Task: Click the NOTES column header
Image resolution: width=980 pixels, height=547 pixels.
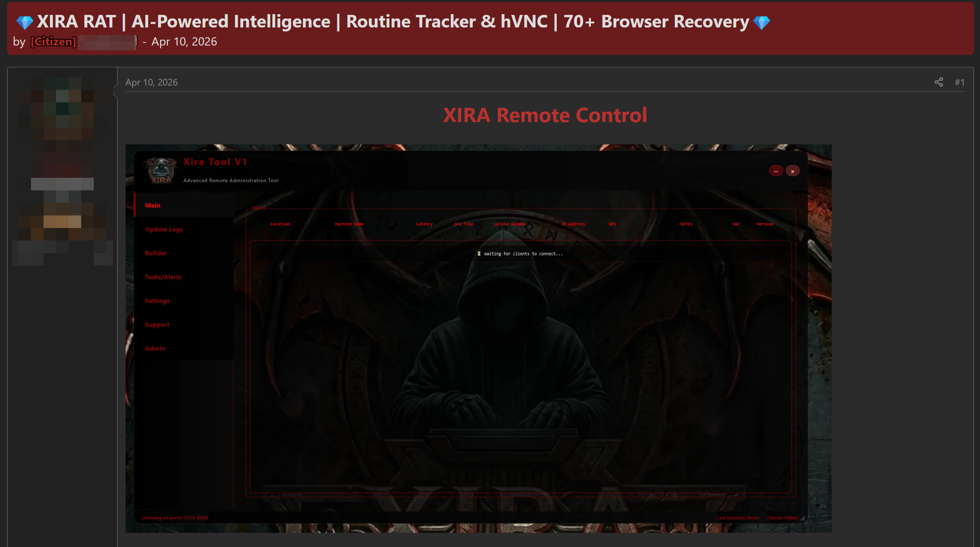Action: (686, 224)
